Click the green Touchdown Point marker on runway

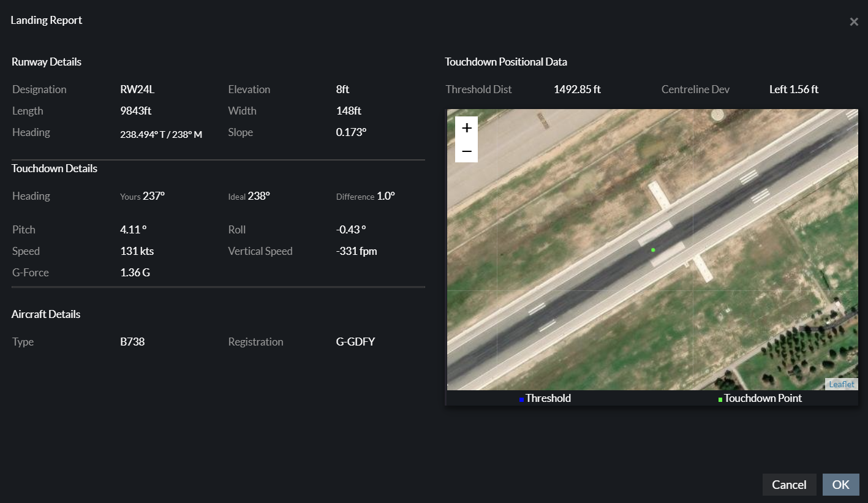(652, 249)
